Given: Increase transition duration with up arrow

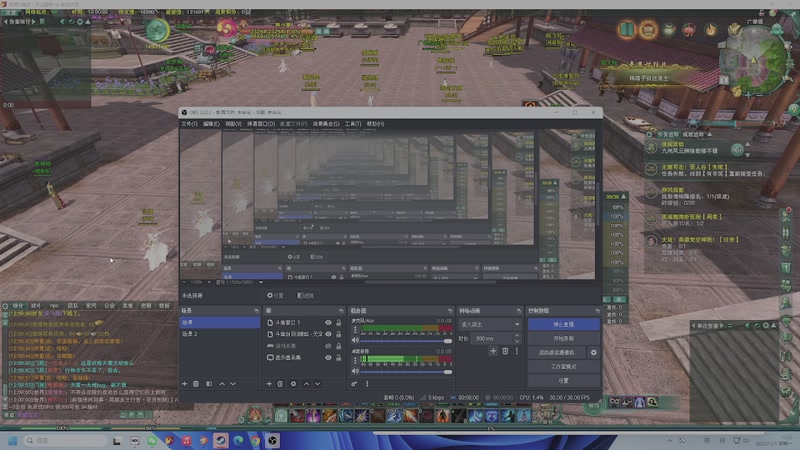Looking at the screenshot, I should (517, 336).
